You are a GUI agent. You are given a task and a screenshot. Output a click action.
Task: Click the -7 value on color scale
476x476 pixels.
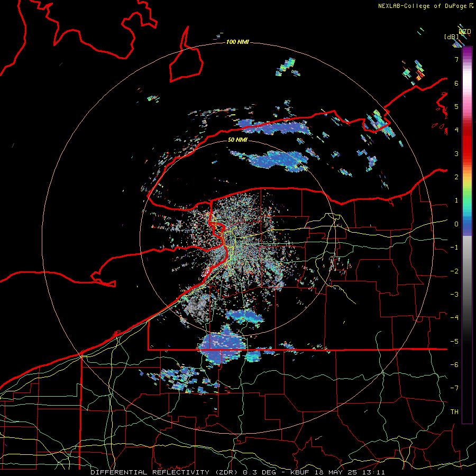tap(454, 388)
